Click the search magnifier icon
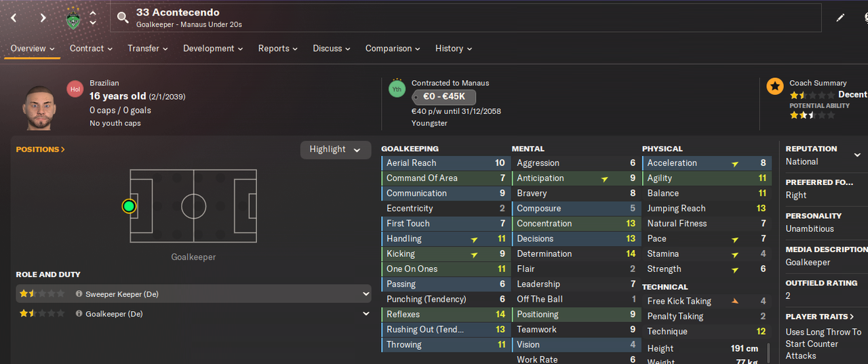Viewport: 868px width, 364px height. (123, 18)
